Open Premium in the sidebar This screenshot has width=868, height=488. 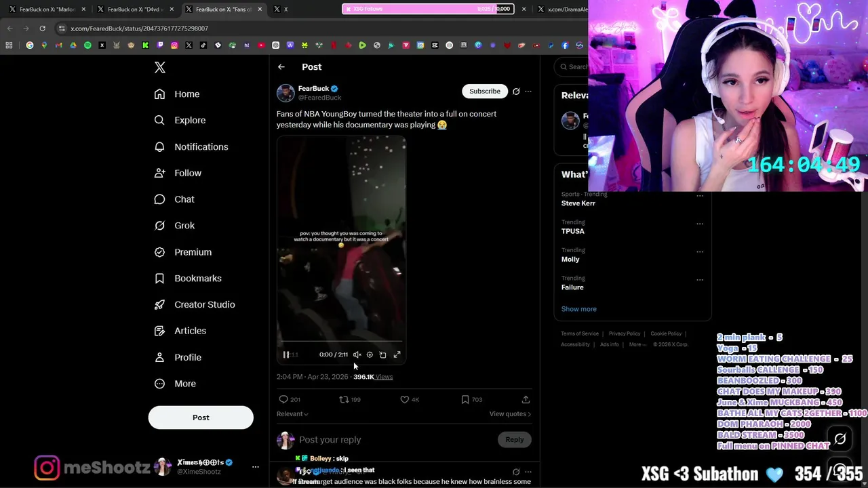click(183, 252)
